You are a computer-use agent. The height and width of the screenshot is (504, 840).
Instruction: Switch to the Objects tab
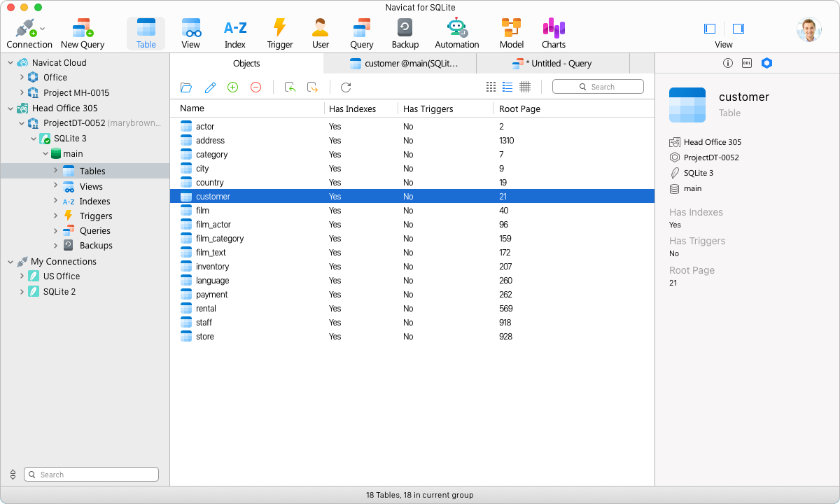click(x=246, y=63)
